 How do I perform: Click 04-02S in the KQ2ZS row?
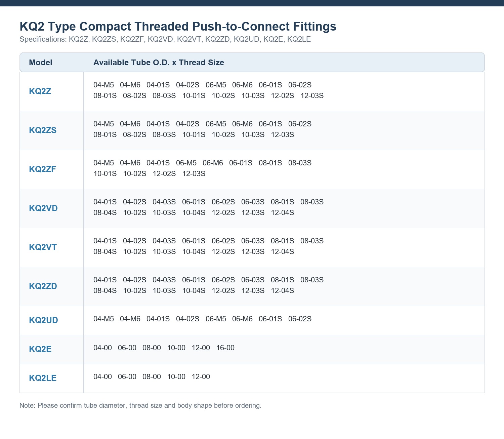pos(187,124)
